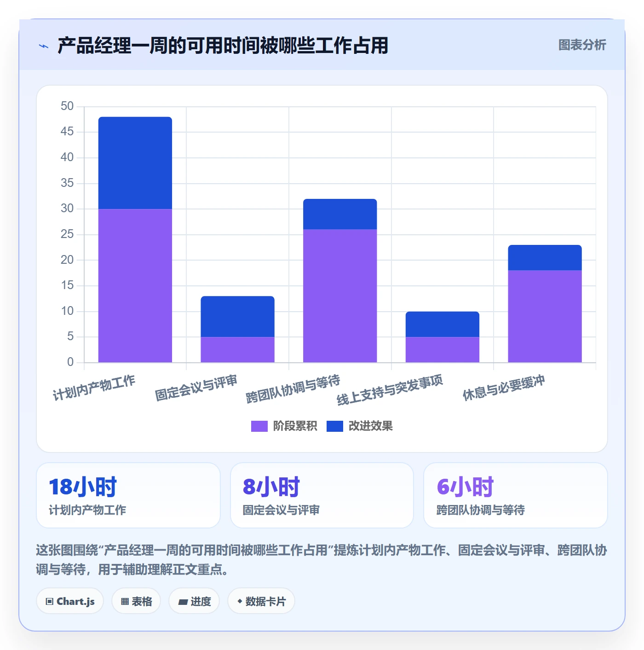Click the y-axis value 25
This screenshot has width=644, height=650.
[67, 234]
